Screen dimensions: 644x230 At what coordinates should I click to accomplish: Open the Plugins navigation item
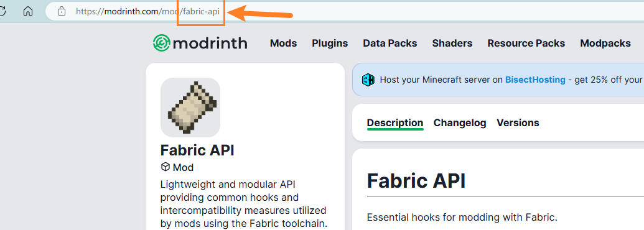[330, 43]
